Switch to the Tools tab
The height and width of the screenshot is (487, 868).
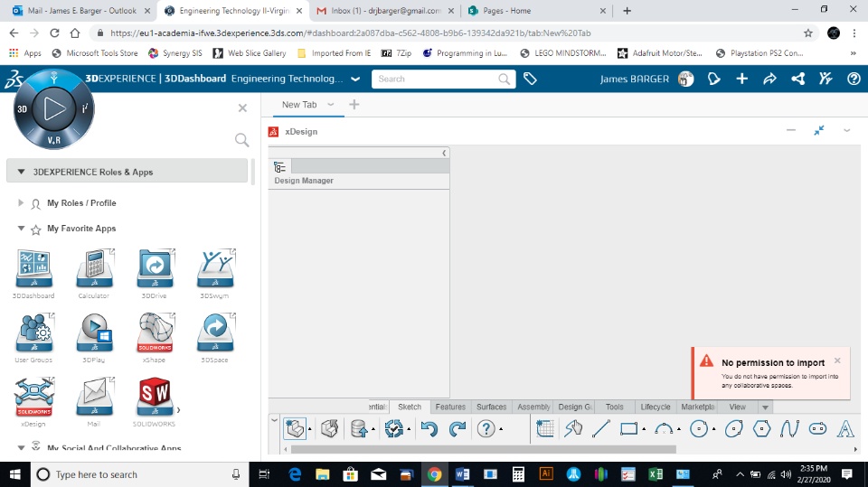[614, 407]
